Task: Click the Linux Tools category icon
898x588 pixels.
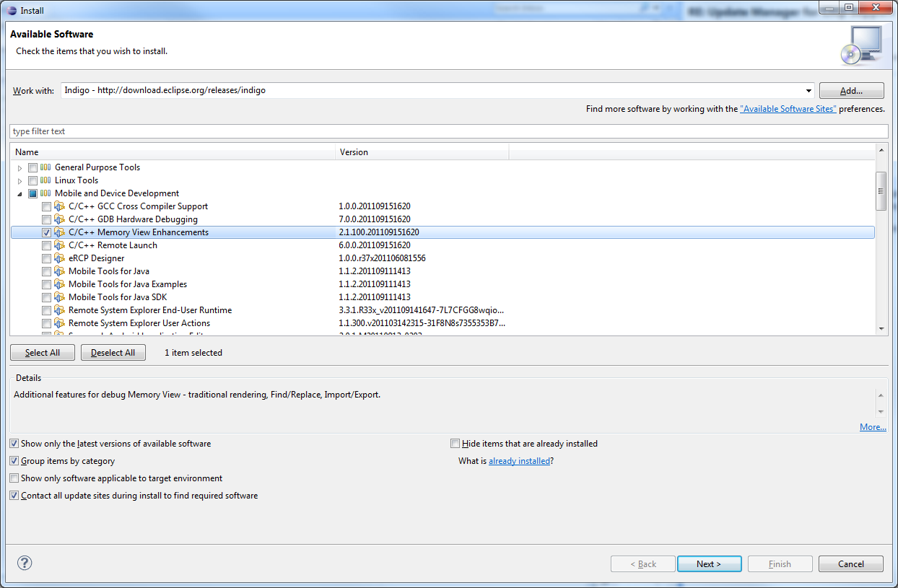Action: [45, 180]
